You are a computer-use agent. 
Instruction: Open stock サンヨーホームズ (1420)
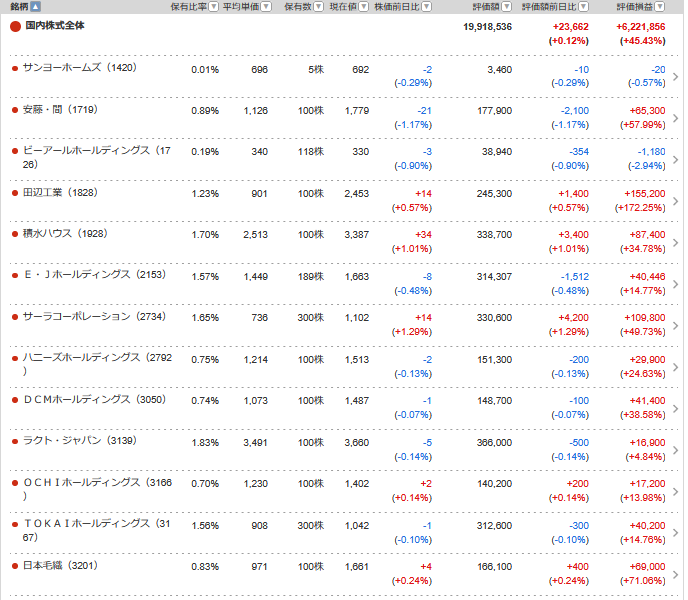click(x=80, y=68)
